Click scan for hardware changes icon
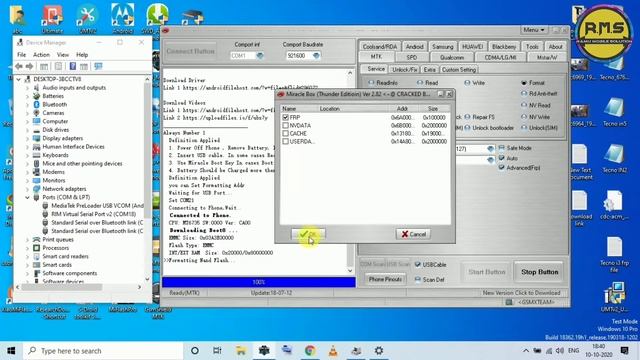The height and width of the screenshot is (360, 640). point(98,67)
